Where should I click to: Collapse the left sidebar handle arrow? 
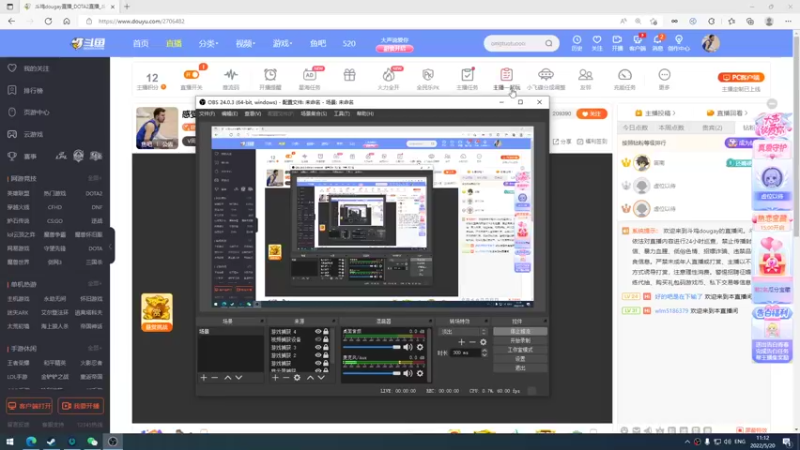[111, 246]
